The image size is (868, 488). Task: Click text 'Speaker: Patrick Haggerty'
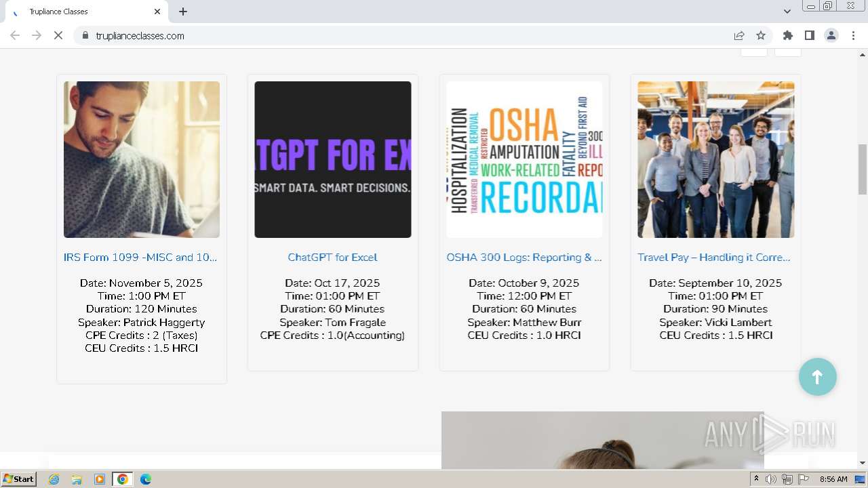point(141,323)
